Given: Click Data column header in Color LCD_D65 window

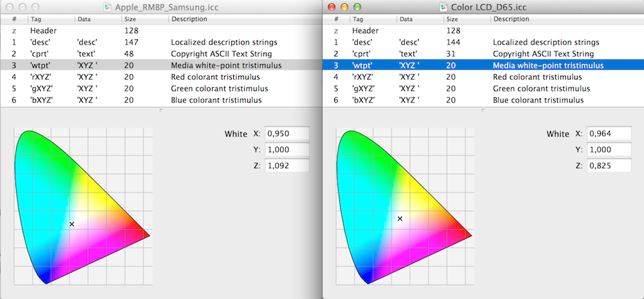Looking at the screenshot, I should click(x=420, y=19).
